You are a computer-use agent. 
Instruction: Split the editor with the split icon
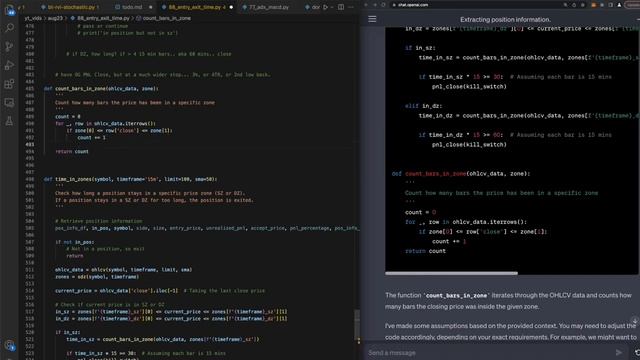tap(341, 7)
